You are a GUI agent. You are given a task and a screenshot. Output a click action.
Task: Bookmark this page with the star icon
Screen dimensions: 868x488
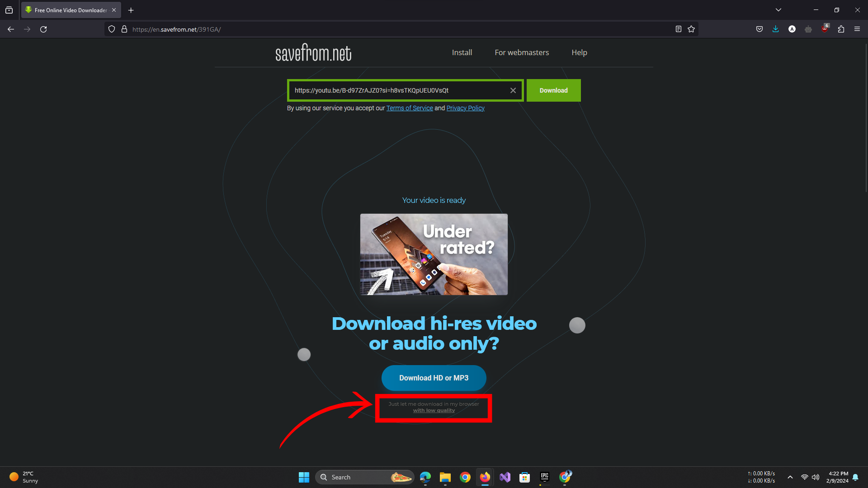691,29
